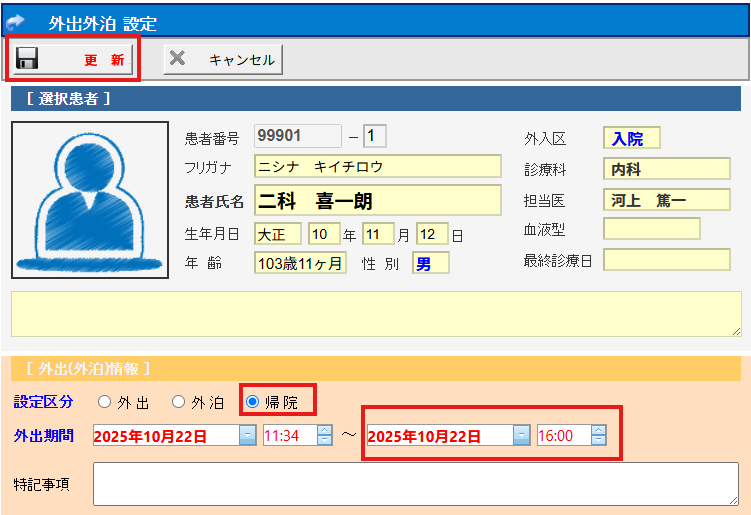Click the blue arrow icon in title bar
The height and width of the screenshot is (515, 751).
[x=16, y=21]
